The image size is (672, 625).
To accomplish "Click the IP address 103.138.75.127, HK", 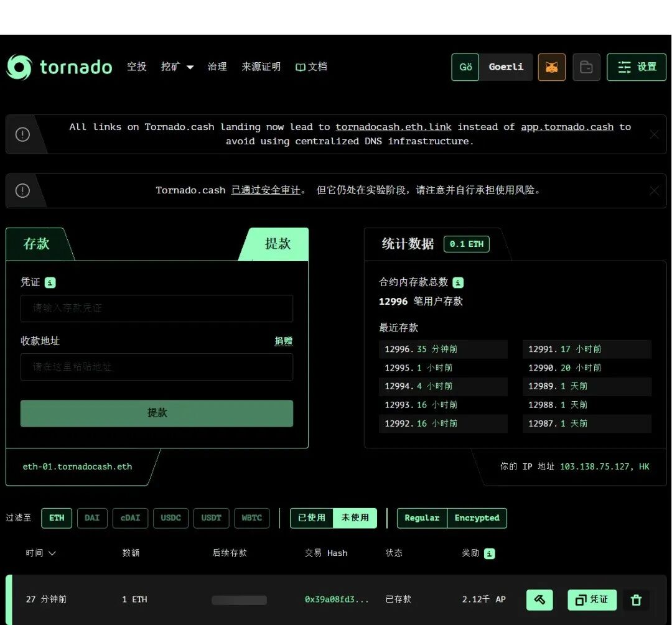I will click(605, 467).
